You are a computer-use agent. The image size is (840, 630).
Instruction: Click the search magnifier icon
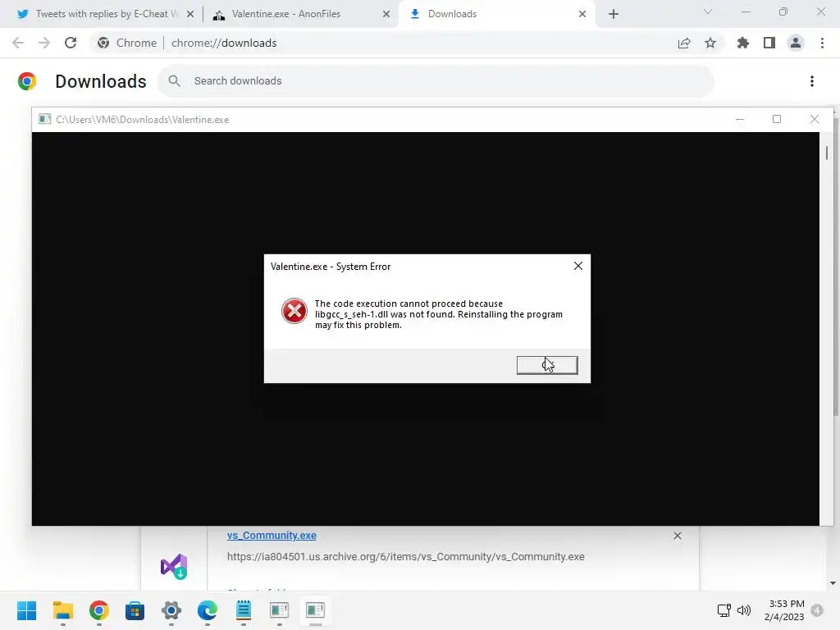(x=174, y=81)
